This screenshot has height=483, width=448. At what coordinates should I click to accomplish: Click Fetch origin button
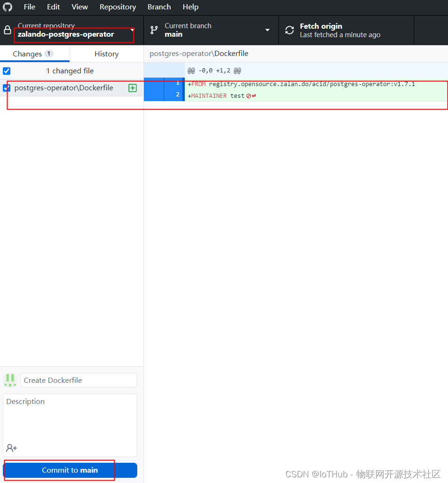point(346,30)
